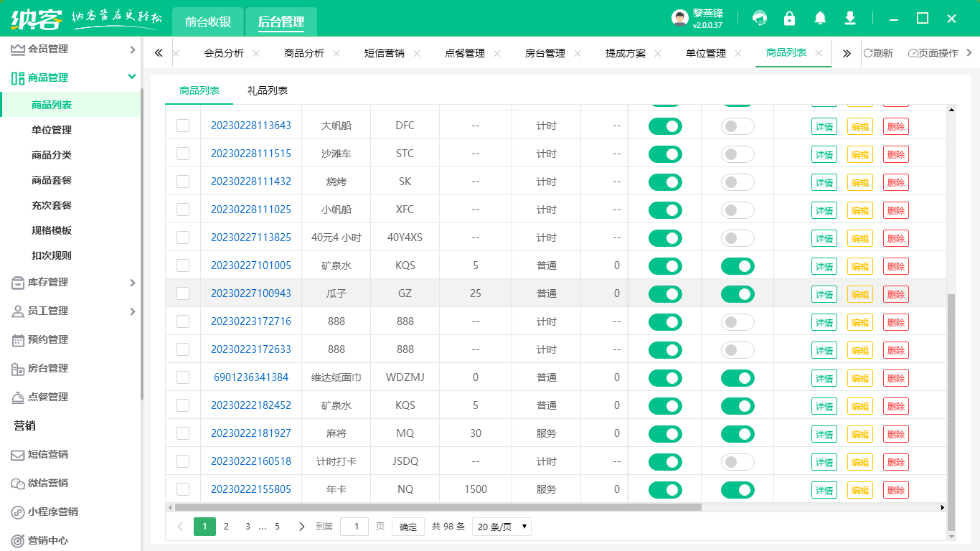980x551 pixels.
Task: Open the 20 条/页 page size dropdown
Action: point(501,526)
